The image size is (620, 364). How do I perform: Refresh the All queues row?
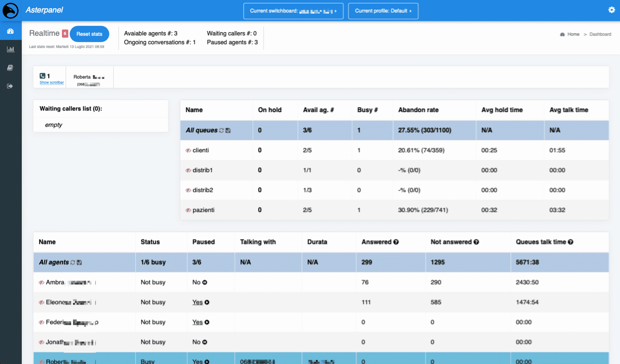pos(222,130)
